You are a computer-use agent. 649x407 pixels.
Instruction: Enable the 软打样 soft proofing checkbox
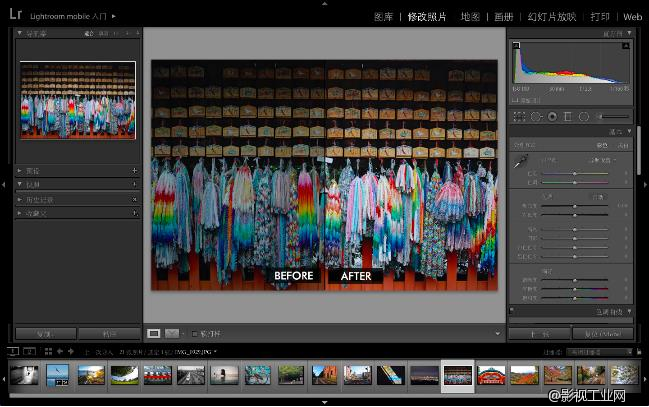pos(195,333)
